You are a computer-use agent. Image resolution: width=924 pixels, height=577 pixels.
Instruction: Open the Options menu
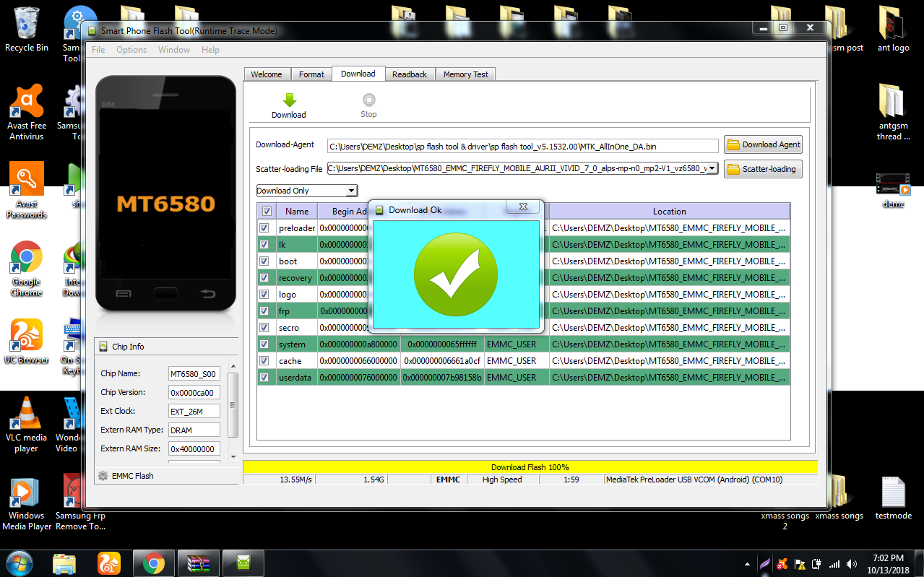tap(131, 50)
